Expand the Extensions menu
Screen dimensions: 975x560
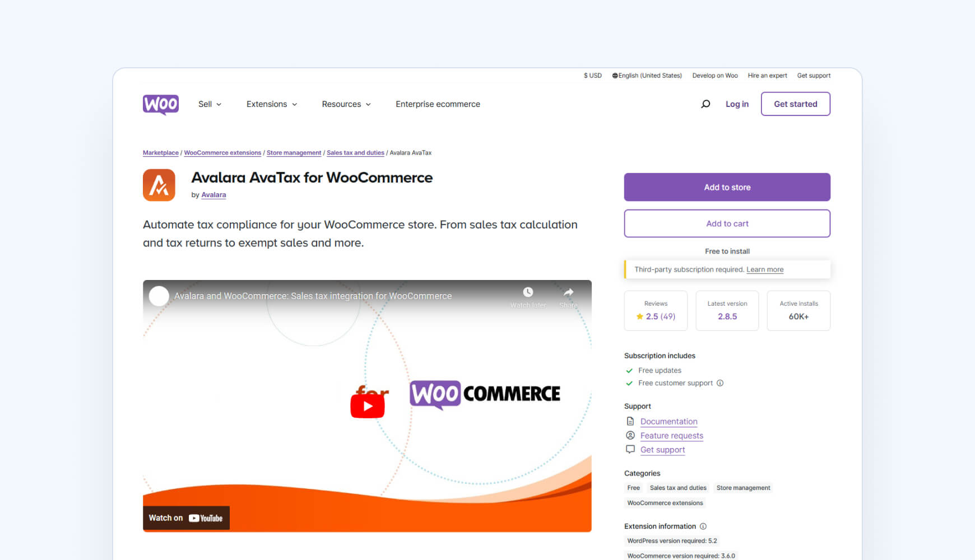pyautogui.click(x=272, y=104)
